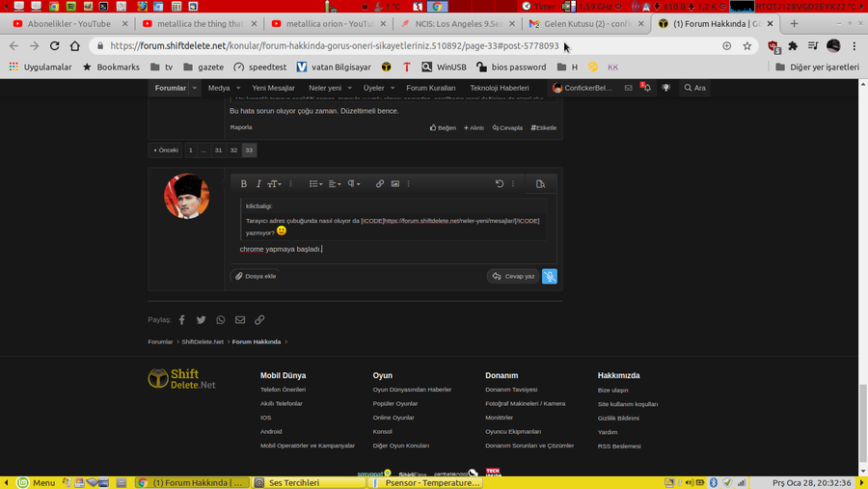Toggle the forum light/dark style bulb
Image resolution: width=868 pixels, height=489 pixels.
click(x=665, y=88)
